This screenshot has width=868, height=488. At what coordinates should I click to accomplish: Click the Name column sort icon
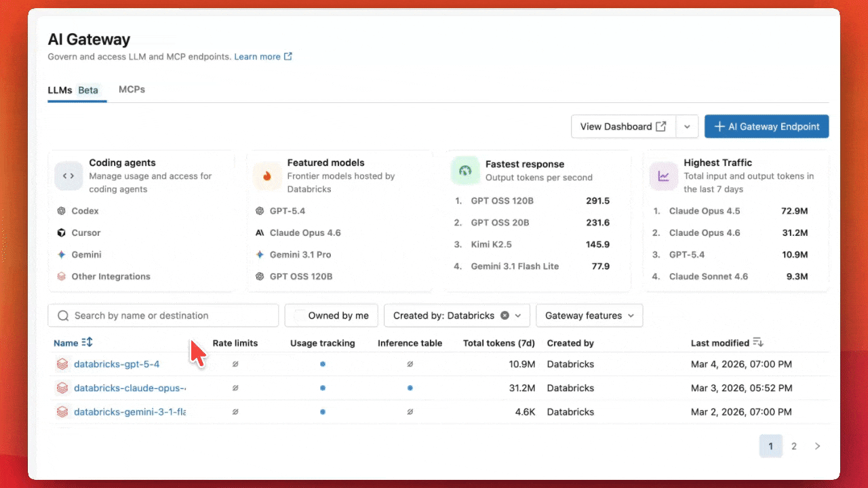click(x=87, y=343)
